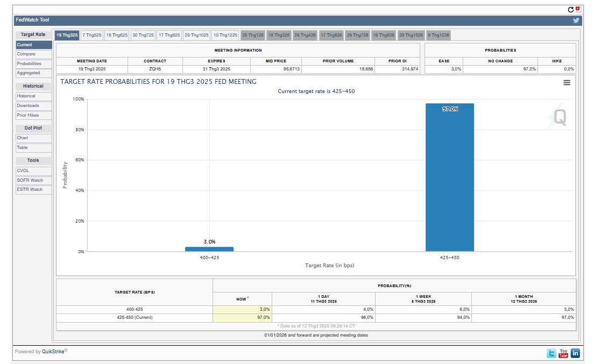Click the highlighted NOW 97,0% cell
Image resolution: width=594 pixels, height=364 pixels.
point(243,318)
